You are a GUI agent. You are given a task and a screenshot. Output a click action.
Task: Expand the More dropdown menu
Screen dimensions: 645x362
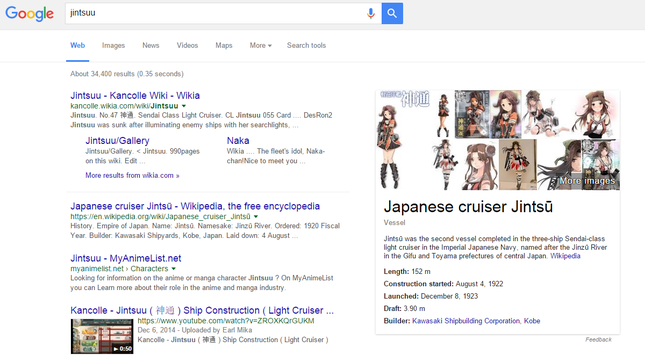pos(260,45)
